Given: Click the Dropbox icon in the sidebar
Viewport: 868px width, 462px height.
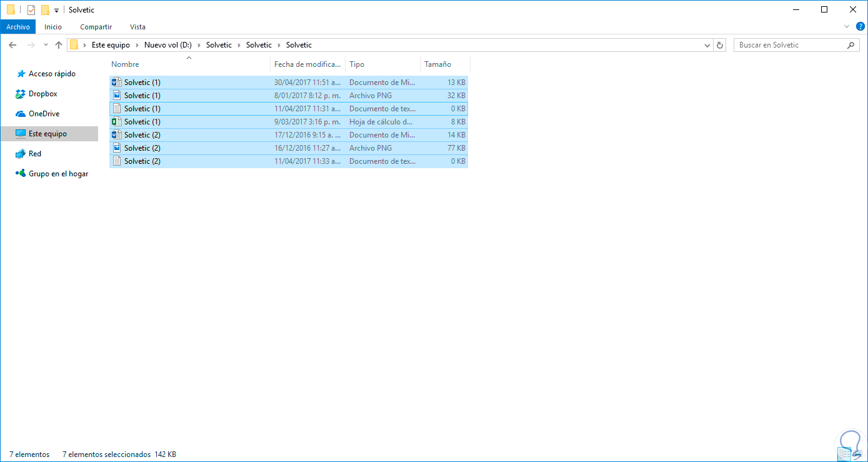Looking at the screenshot, I should (20, 94).
